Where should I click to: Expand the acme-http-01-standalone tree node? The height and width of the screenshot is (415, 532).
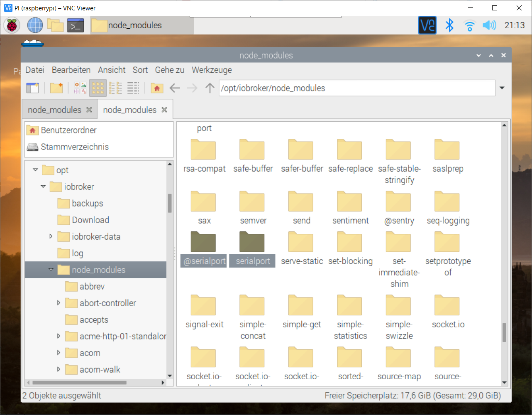(x=59, y=336)
